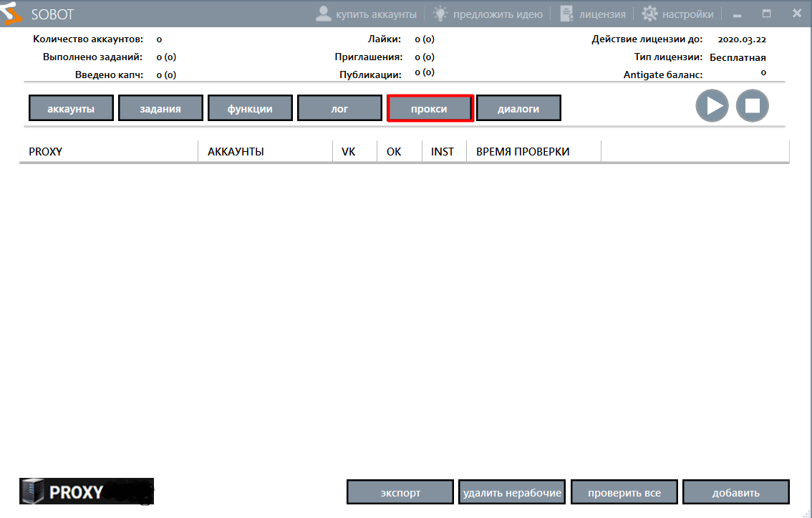
Task: Switch to the аккаунты tab
Action: 71,109
